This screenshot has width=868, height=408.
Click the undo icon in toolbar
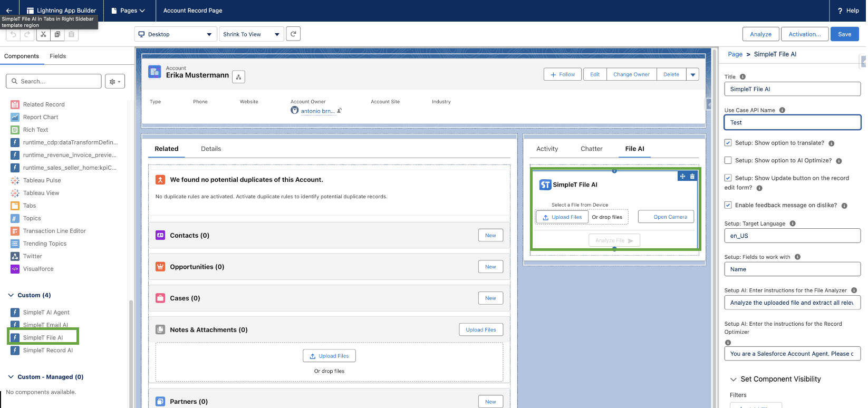tap(14, 34)
